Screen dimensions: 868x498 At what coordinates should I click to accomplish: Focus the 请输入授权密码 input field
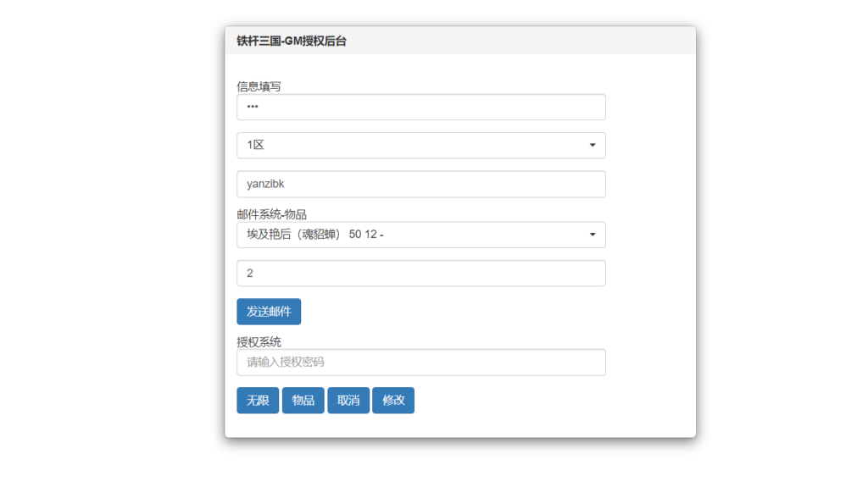[x=420, y=362]
